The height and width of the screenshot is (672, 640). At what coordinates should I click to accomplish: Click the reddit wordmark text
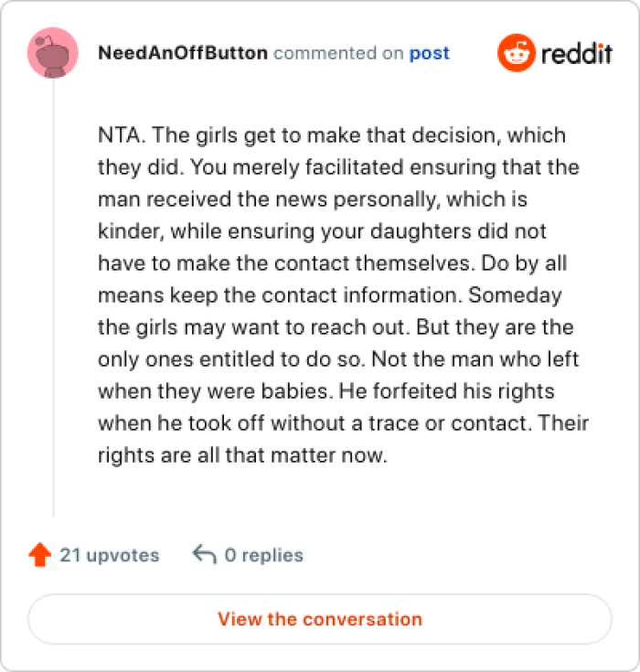tap(576, 54)
